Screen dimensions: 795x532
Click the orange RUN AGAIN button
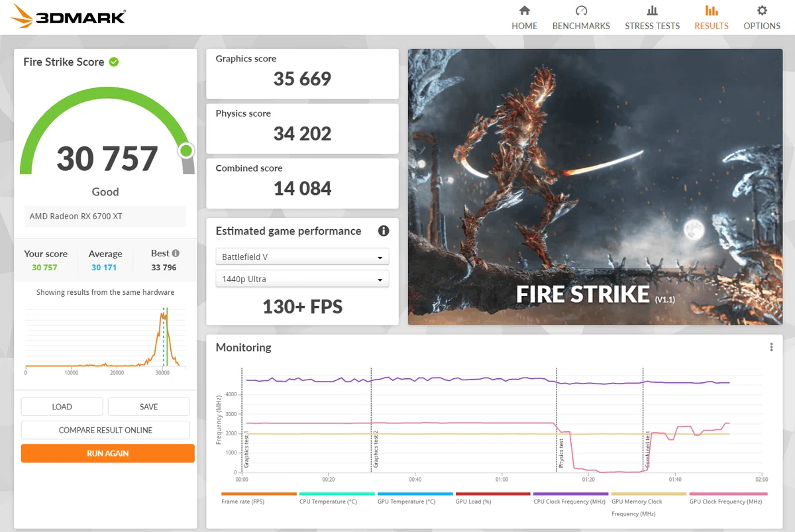[108, 453]
